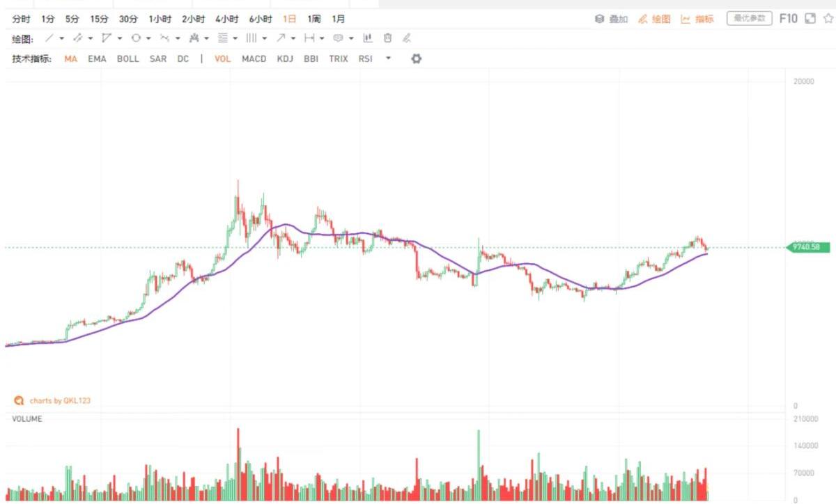Click the 9740.58 current price label

pyautogui.click(x=810, y=247)
